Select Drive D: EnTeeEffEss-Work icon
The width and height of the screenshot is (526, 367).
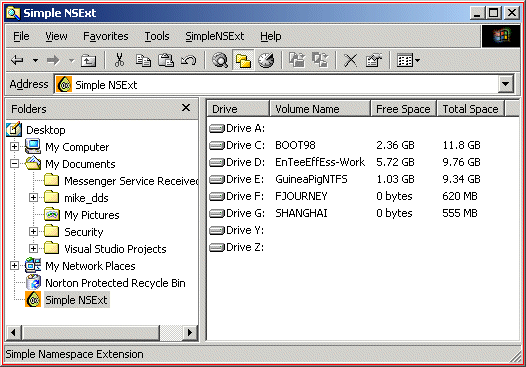coord(217,162)
